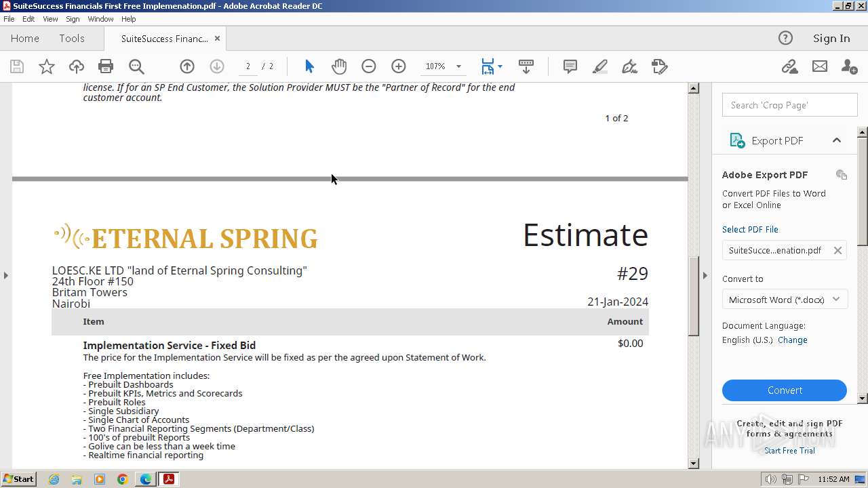
Task: Click the blue Convert button
Action: (785, 390)
